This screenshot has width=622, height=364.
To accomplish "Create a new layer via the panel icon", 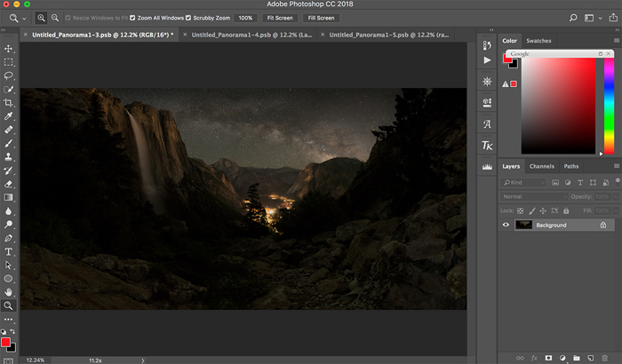I will 591,358.
